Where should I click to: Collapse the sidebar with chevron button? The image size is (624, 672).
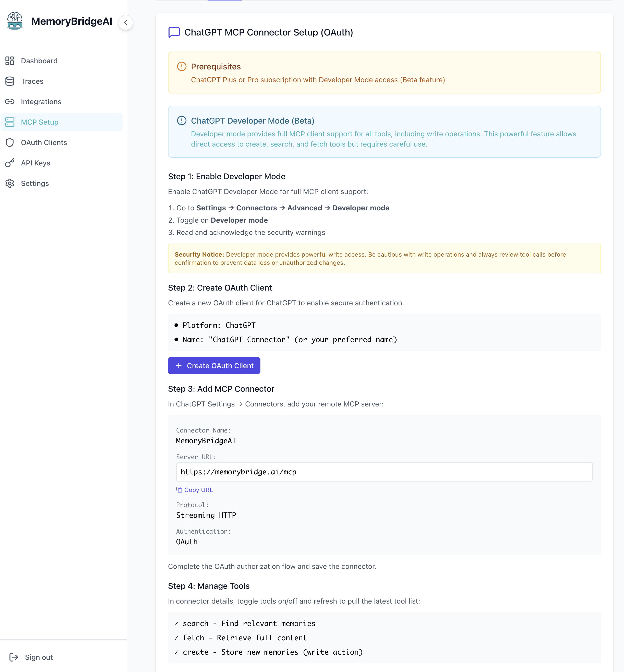pyautogui.click(x=126, y=23)
